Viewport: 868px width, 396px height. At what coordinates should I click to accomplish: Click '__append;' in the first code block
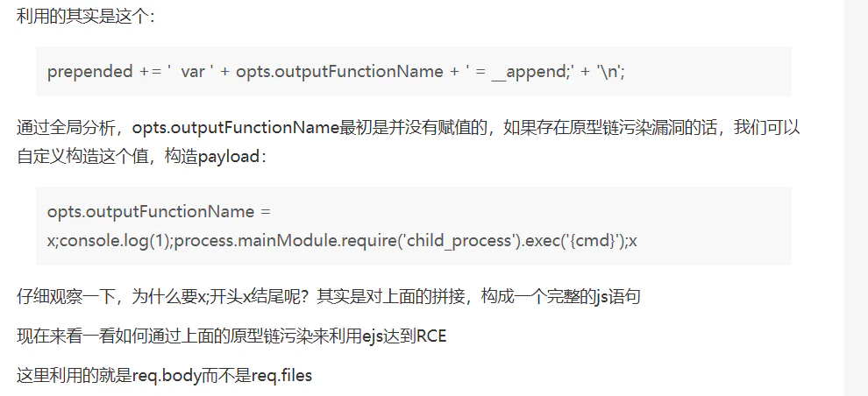point(532,72)
